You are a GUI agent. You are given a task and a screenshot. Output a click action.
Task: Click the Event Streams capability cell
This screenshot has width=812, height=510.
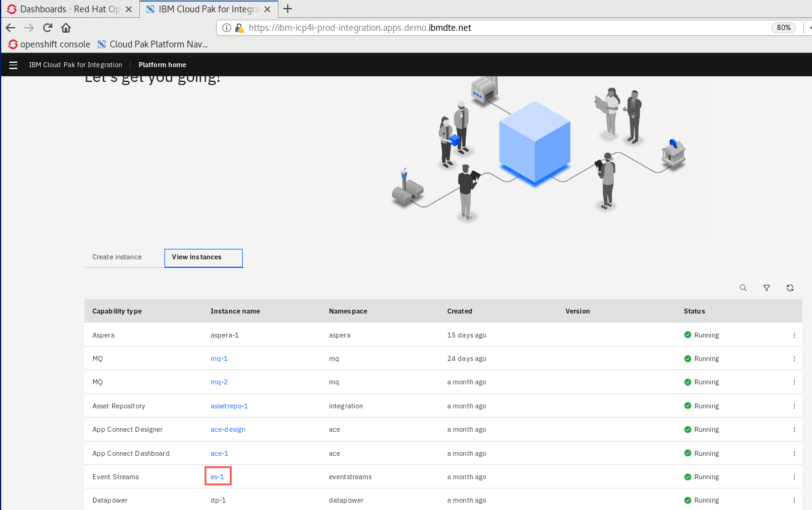pos(116,477)
